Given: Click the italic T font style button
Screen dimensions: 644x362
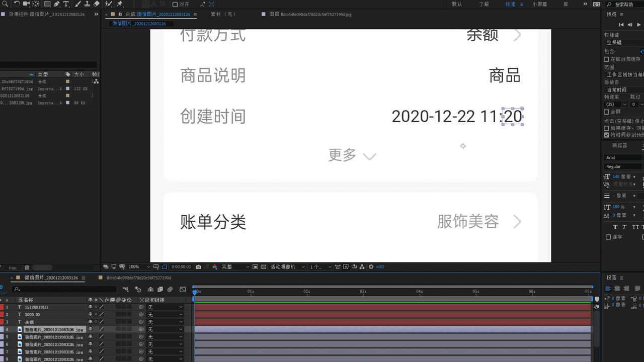Looking at the screenshot, I should pyautogui.click(x=624, y=227).
